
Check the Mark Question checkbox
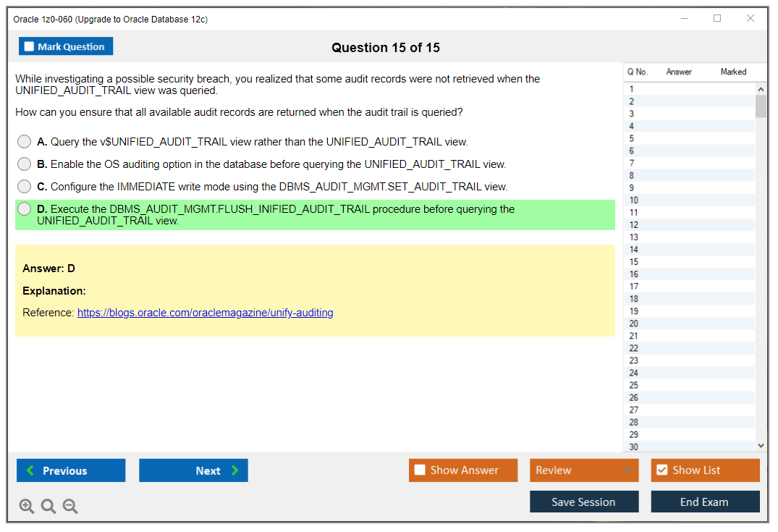[x=28, y=46]
